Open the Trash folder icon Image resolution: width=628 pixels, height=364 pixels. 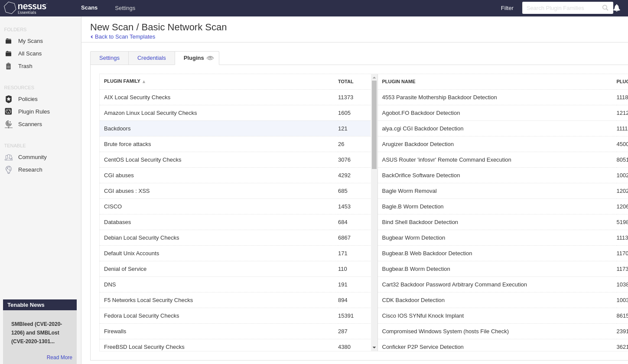(8, 66)
